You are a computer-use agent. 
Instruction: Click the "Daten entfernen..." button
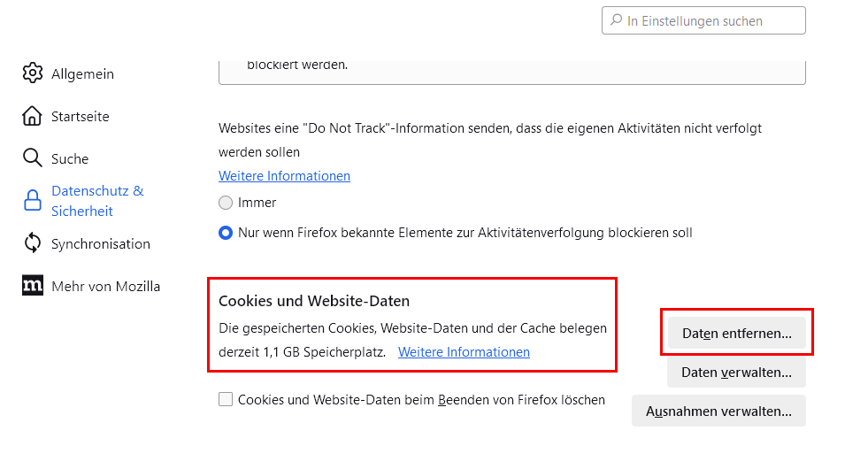pyautogui.click(x=736, y=334)
